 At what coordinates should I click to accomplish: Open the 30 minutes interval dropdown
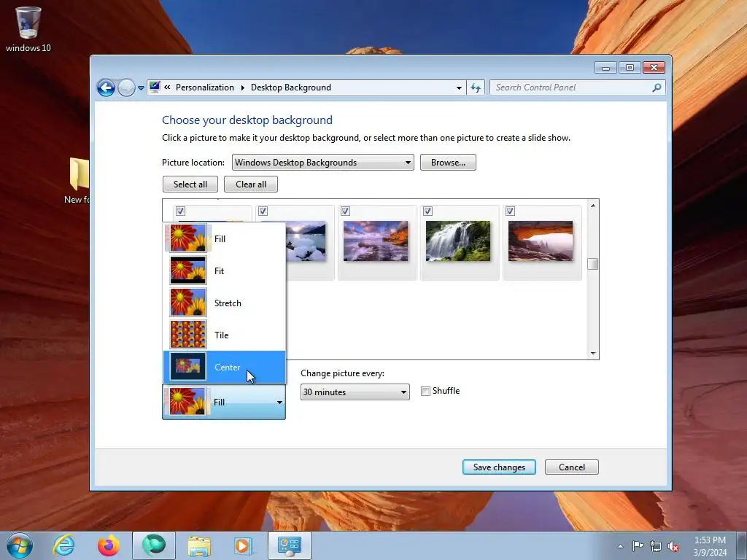click(355, 392)
